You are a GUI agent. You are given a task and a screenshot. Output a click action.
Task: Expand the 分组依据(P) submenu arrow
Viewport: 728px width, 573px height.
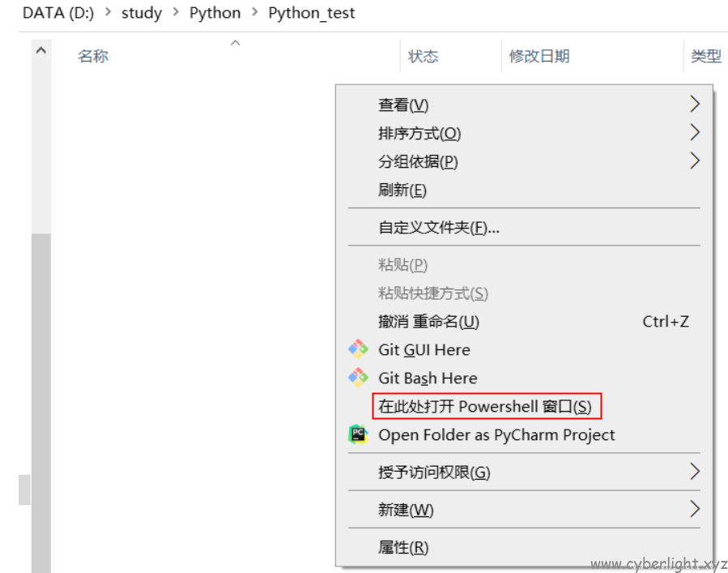(x=694, y=160)
